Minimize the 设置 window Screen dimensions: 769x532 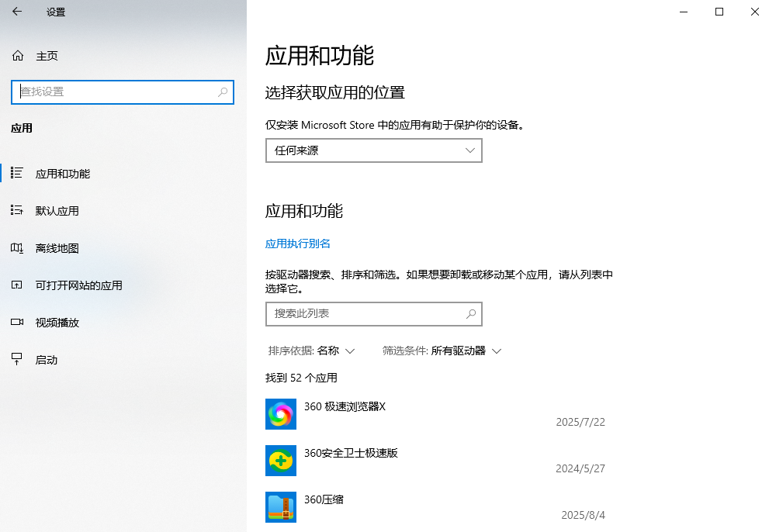[x=684, y=12]
